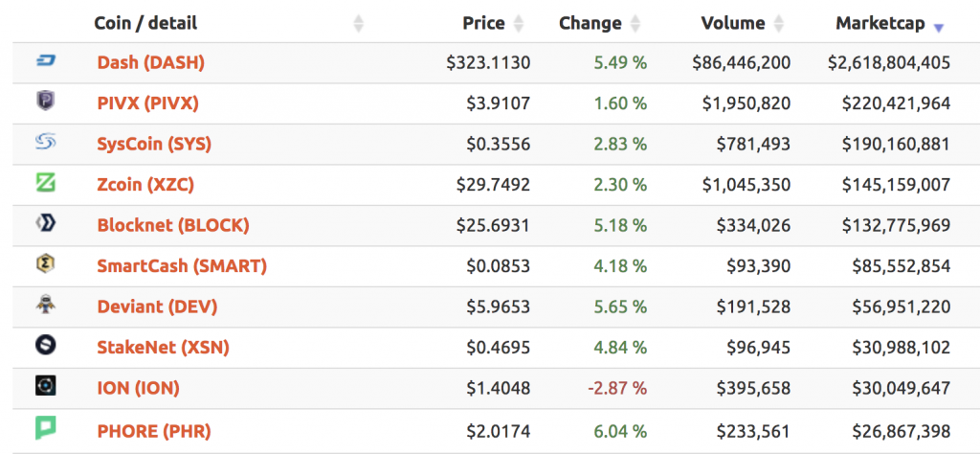Open the PHORE (PHR) coin link
980x454 pixels.
click(154, 431)
